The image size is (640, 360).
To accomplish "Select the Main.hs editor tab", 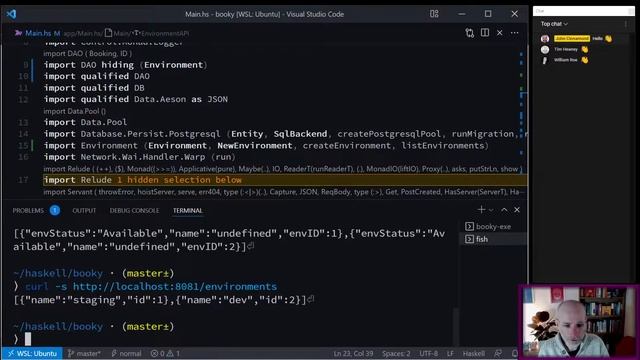I will click(x=37, y=33).
